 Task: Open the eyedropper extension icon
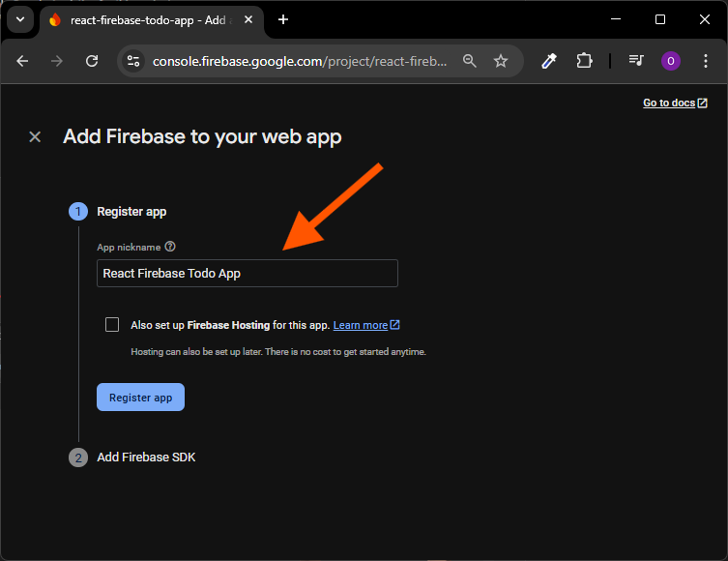tap(549, 61)
